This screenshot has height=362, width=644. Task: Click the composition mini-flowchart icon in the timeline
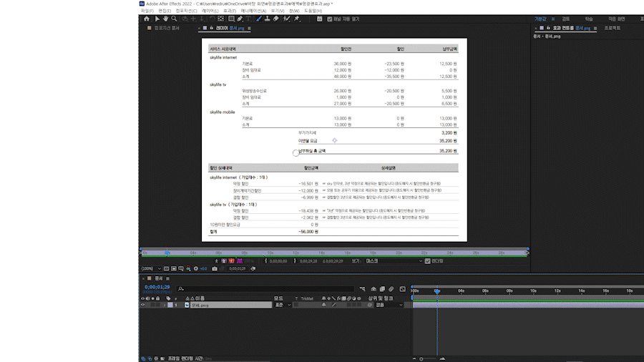[x=363, y=289]
